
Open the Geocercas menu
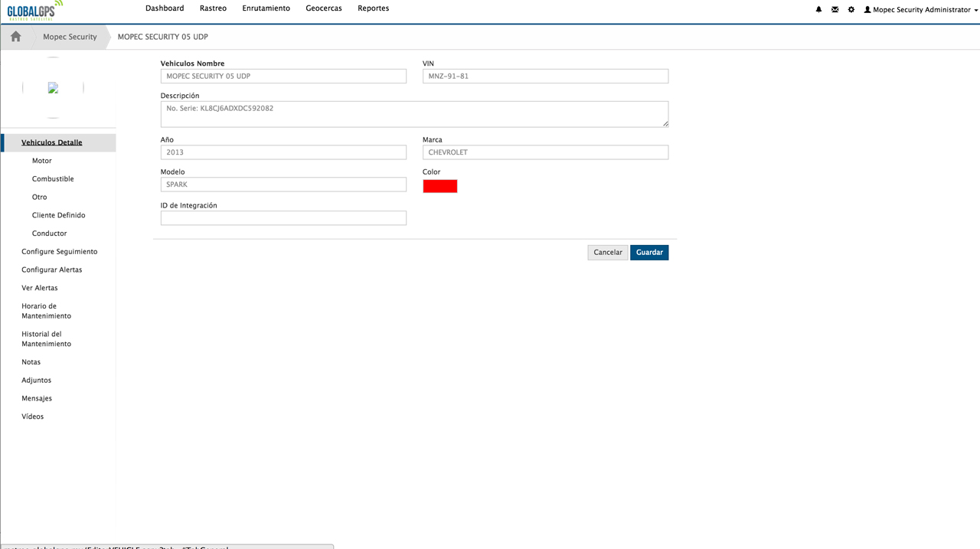(x=323, y=8)
